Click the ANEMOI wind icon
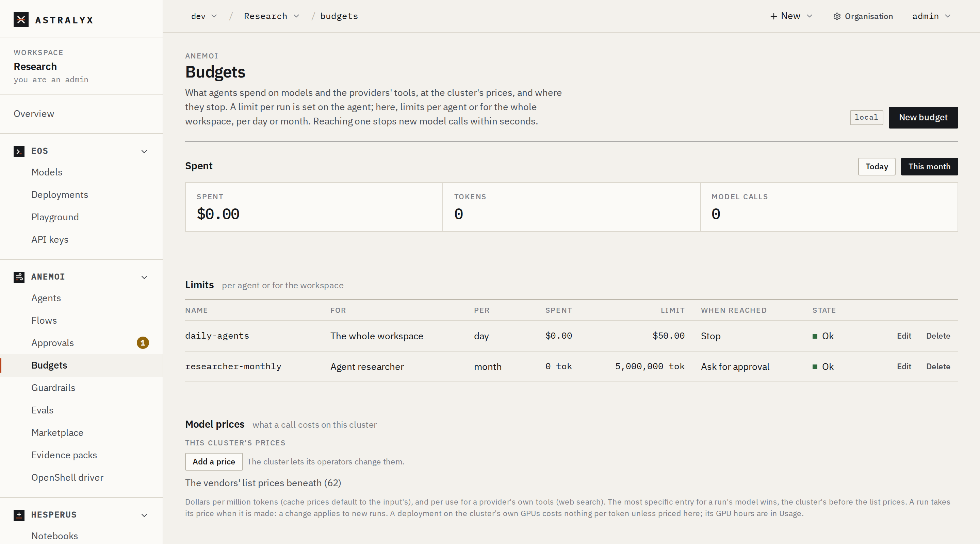The height and width of the screenshot is (544, 980). (x=19, y=277)
